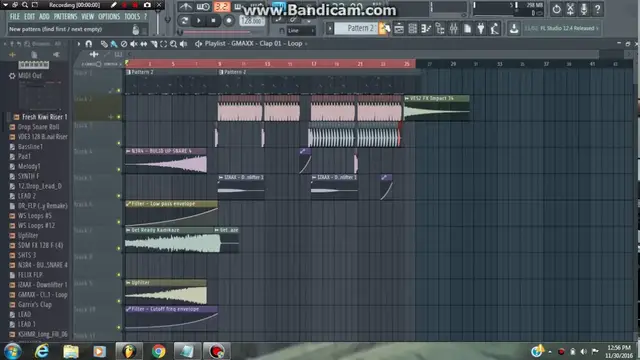Viewport: 640px width, 360px height.
Task: Open the ADD menu
Action: click(44, 17)
